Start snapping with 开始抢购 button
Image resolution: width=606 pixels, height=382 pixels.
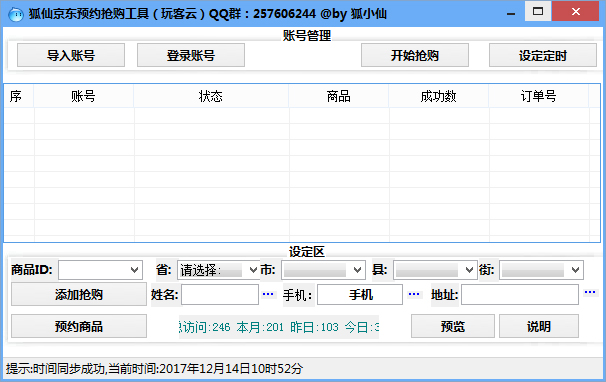pos(415,55)
